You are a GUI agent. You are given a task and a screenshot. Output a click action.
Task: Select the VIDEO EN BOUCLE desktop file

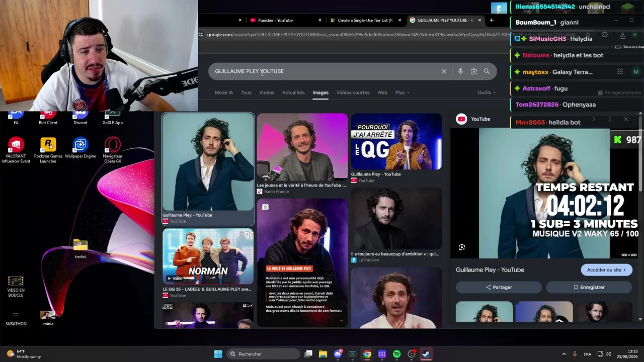(x=16, y=287)
